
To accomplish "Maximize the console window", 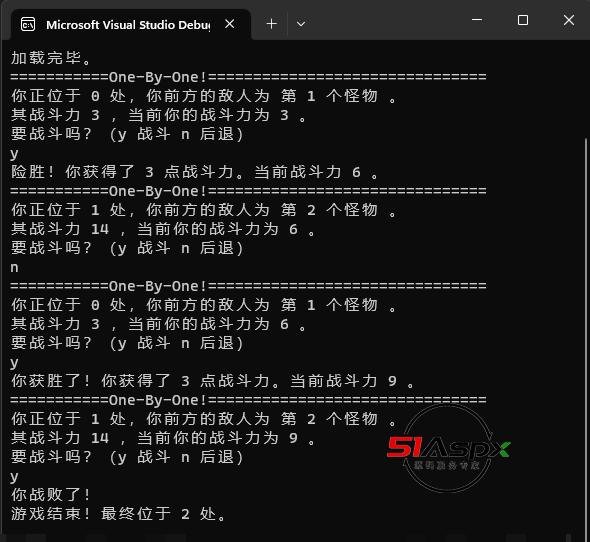I will 523,20.
